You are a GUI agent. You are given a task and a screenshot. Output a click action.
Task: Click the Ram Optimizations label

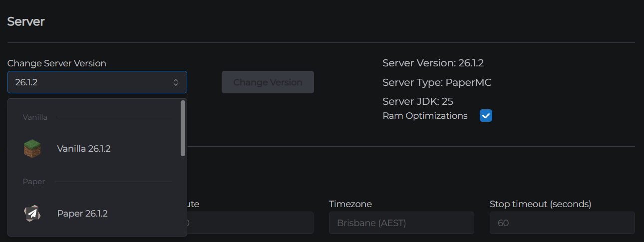pyautogui.click(x=425, y=116)
